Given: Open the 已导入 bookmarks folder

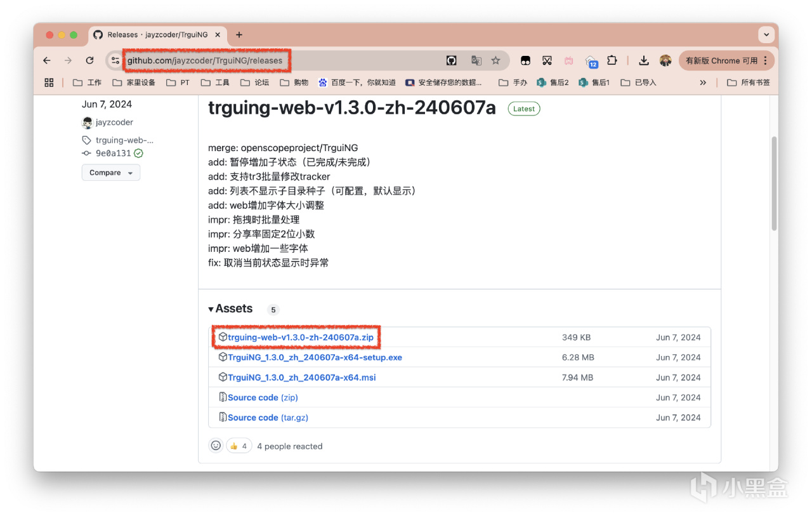Looking at the screenshot, I should click(638, 83).
